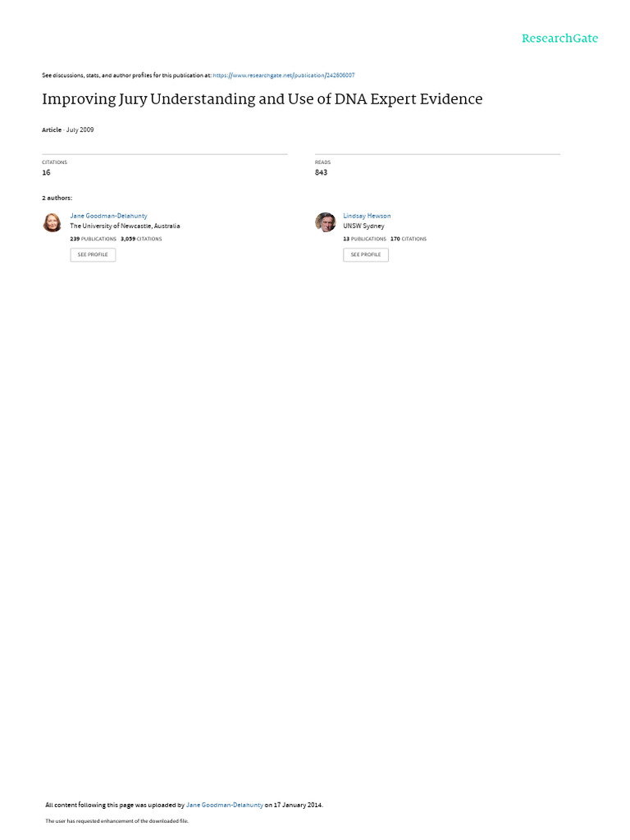Open Lindsay Hewson author name link
Image resolution: width=630 pixels, height=840 pixels.
(x=367, y=216)
